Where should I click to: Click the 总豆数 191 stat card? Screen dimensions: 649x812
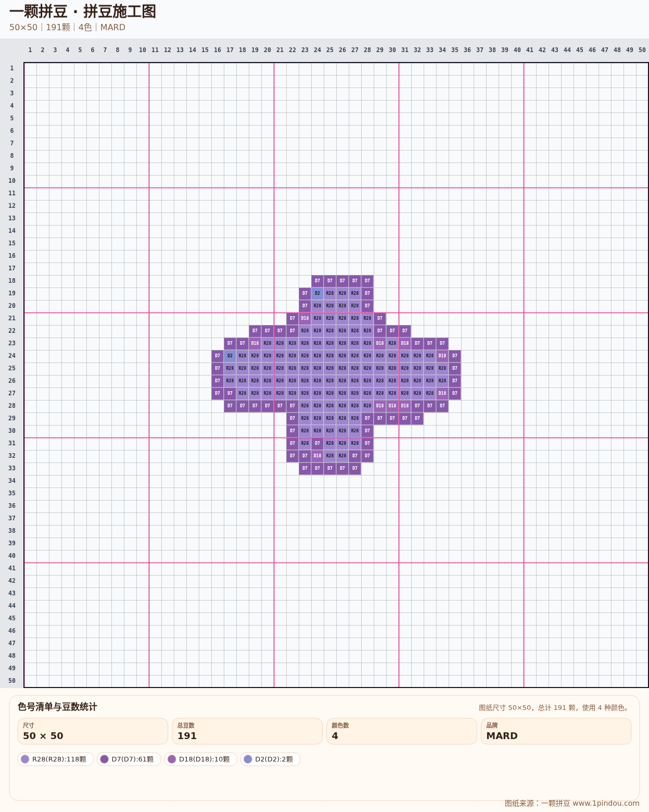247,731
